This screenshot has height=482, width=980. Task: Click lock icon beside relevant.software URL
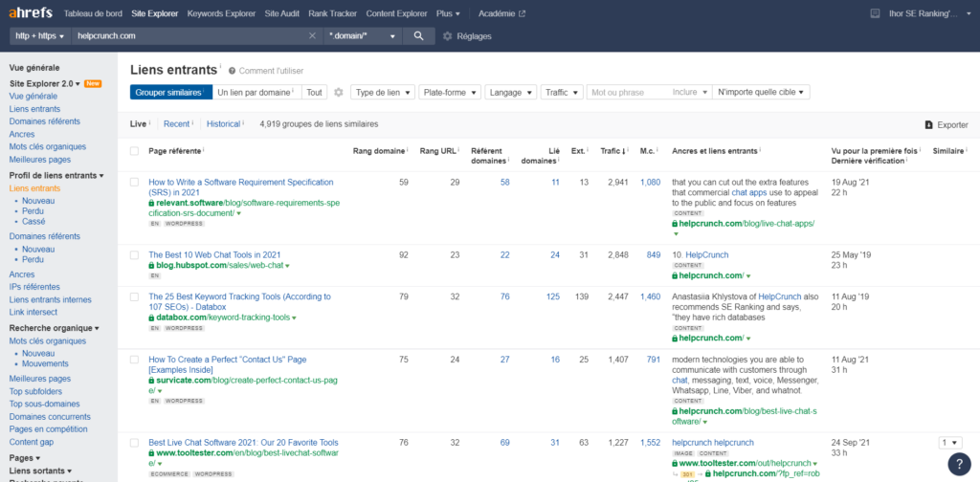click(x=151, y=203)
